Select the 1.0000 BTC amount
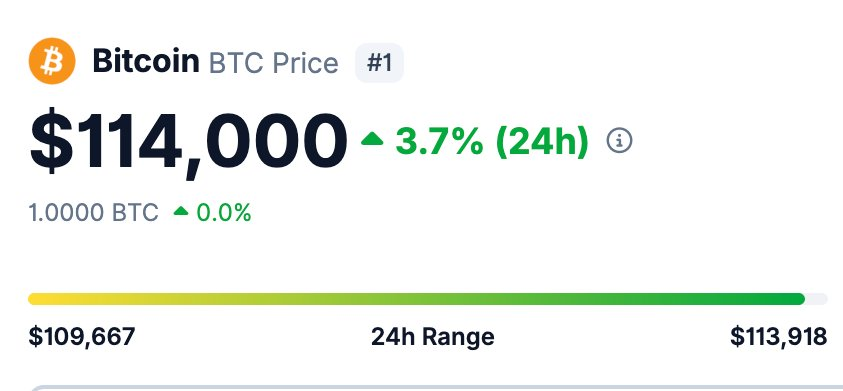 point(94,212)
